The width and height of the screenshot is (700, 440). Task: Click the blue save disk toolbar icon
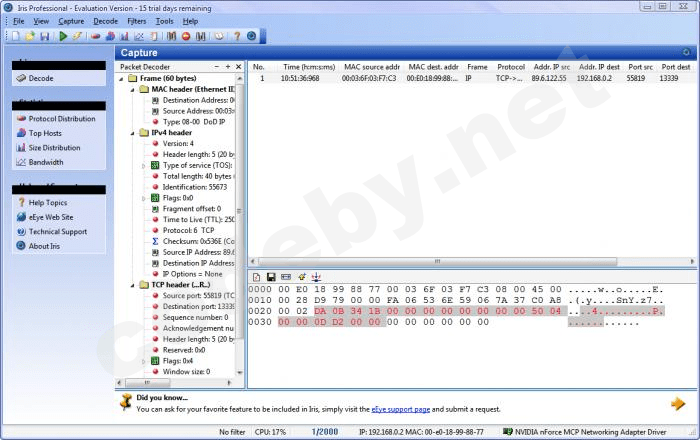pos(44,36)
